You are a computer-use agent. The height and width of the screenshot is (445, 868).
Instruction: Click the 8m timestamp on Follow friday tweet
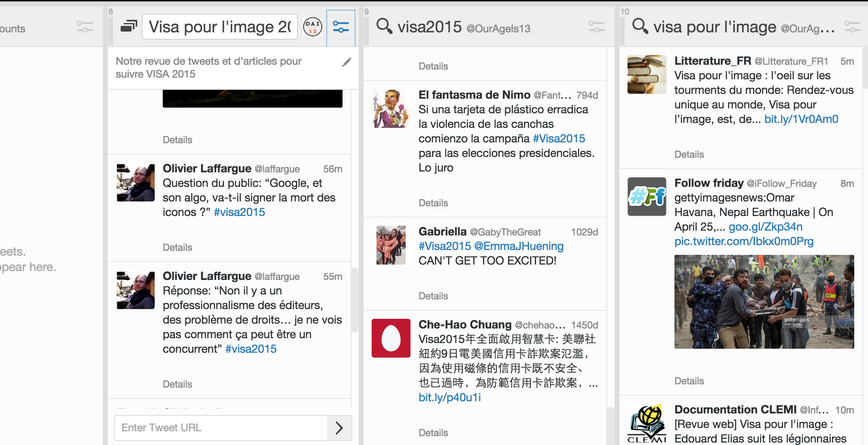[x=847, y=183]
